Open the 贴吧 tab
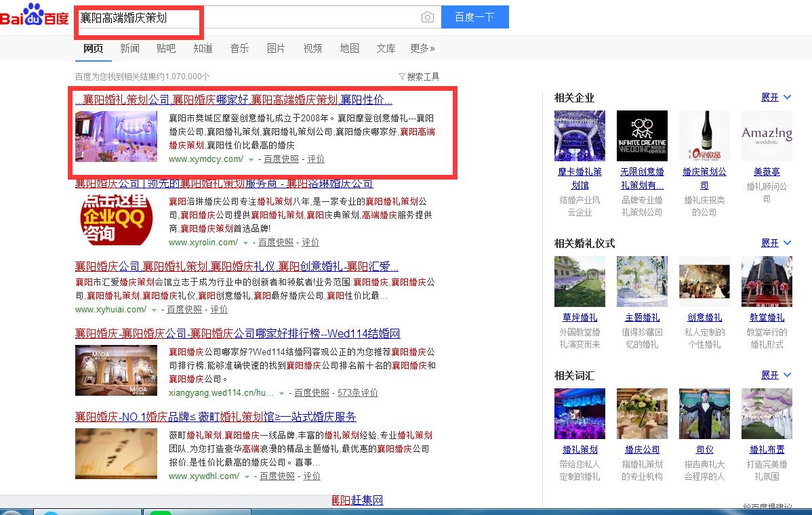 point(165,48)
